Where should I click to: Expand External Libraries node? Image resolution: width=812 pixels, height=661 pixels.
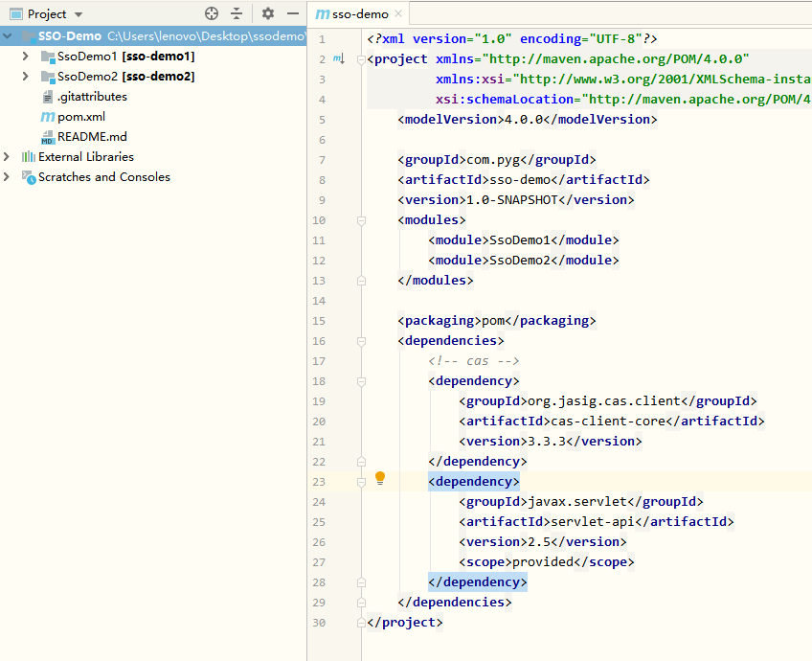click(x=6, y=156)
